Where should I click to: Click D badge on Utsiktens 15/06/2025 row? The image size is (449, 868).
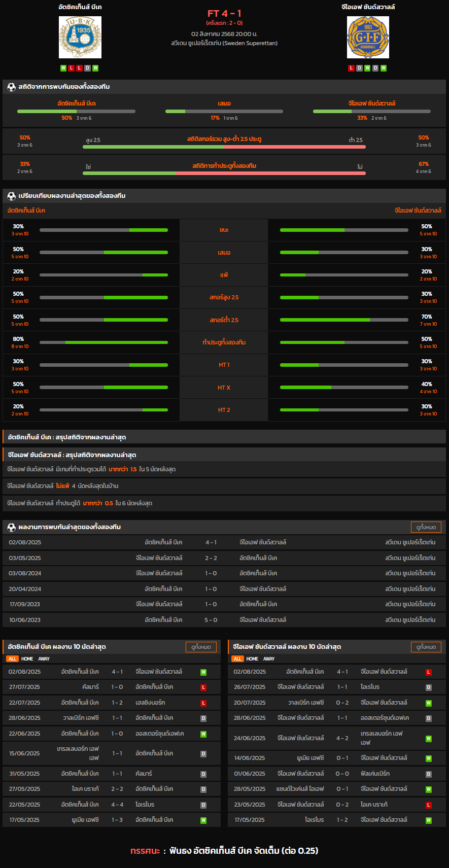click(203, 754)
